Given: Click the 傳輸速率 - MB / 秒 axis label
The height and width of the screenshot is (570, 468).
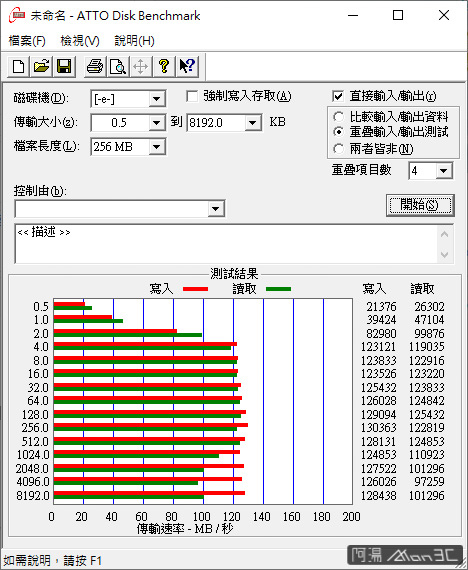Looking at the screenshot, I should pos(185,529).
